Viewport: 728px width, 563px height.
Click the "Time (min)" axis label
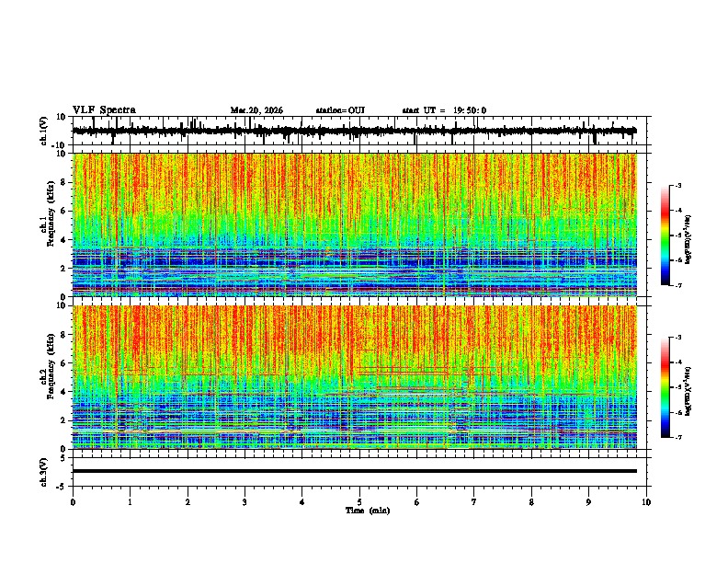[368, 511]
